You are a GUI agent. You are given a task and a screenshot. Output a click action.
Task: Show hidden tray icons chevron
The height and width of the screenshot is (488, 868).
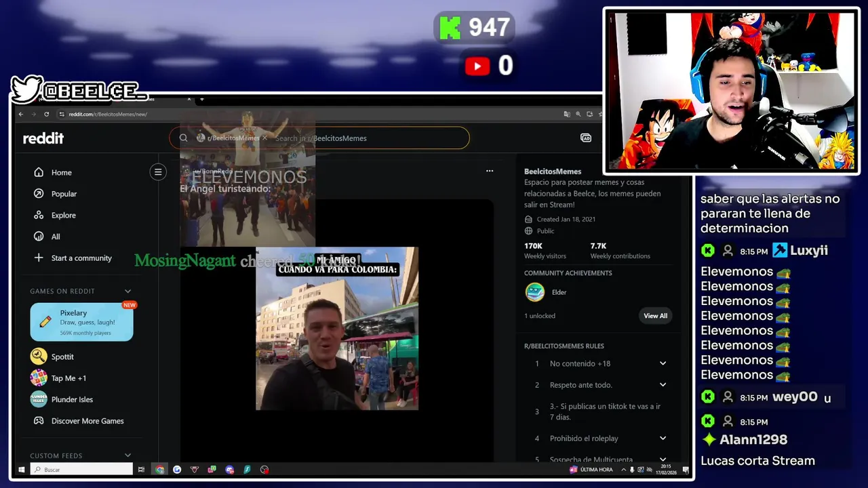(623, 470)
